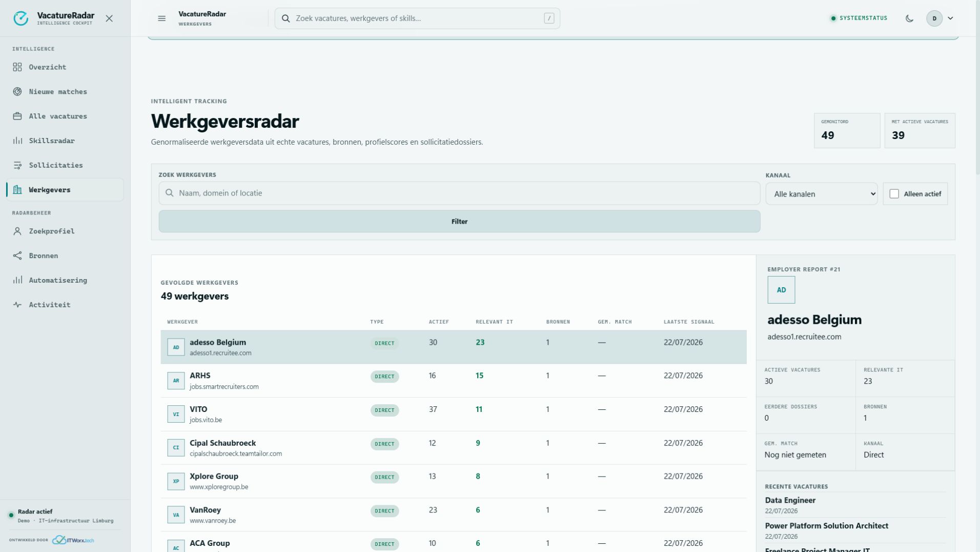Open the ARHS employer name
Viewport: 980px width, 552px height.
coord(200,376)
